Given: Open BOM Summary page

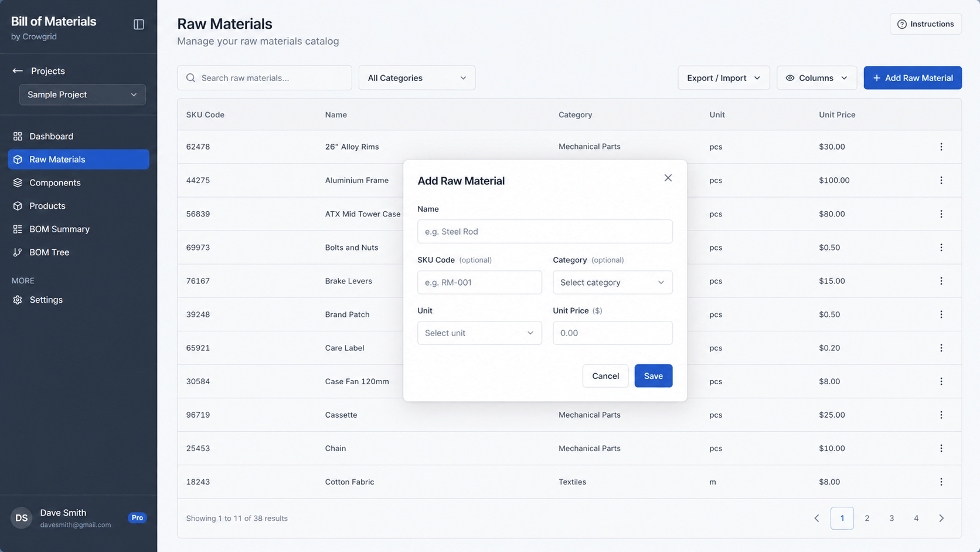Looking at the screenshot, I should click(79, 229).
